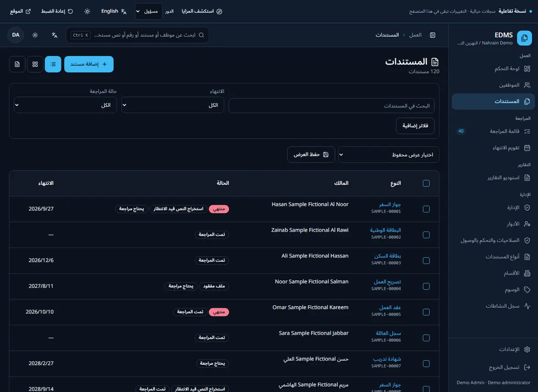Click العمل breadcrumb link
The height and width of the screenshot is (392, 538).
coord(415,35)
